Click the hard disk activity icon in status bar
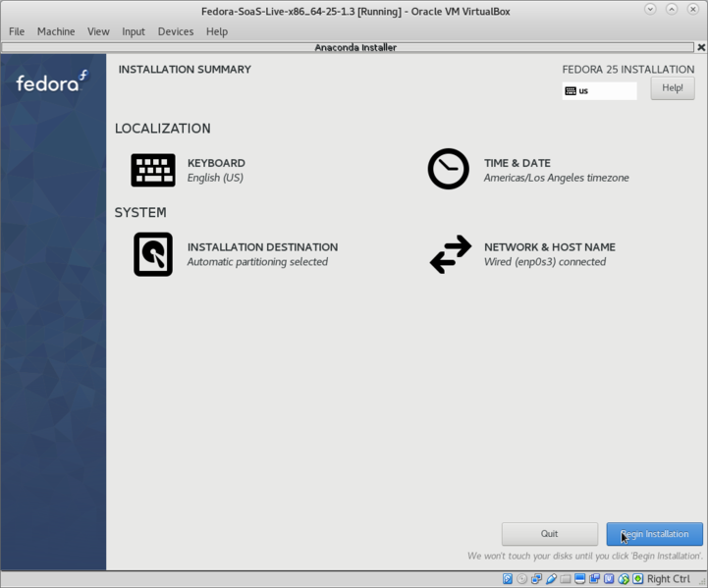Image resolution: width=708 pixels, height=588 pixels. coord(508,579)
